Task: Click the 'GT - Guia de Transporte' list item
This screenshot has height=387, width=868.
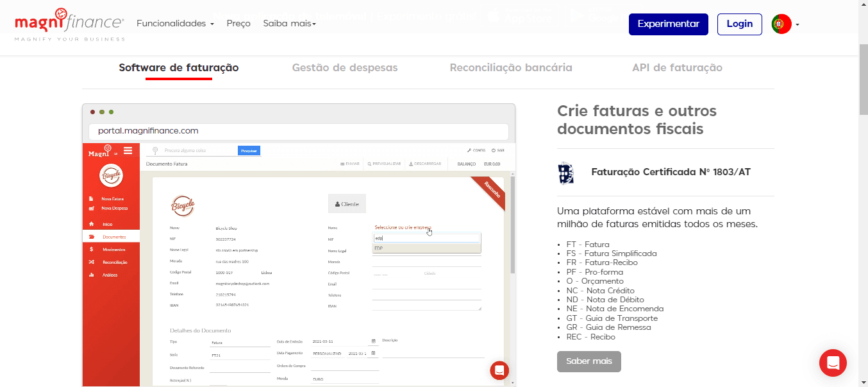Action: 612,318
